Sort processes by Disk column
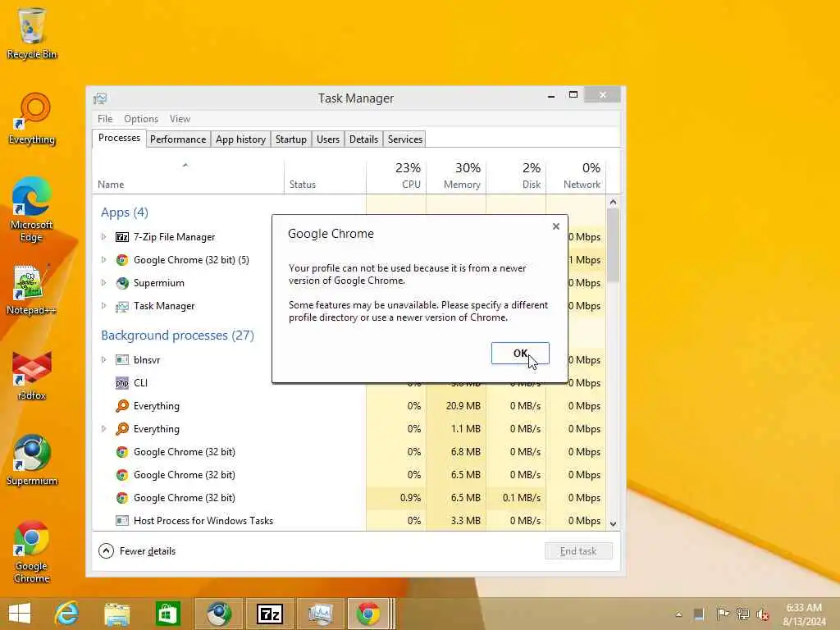Image resolution: width=840 pixels, height=630 pixels. (517, 176)
